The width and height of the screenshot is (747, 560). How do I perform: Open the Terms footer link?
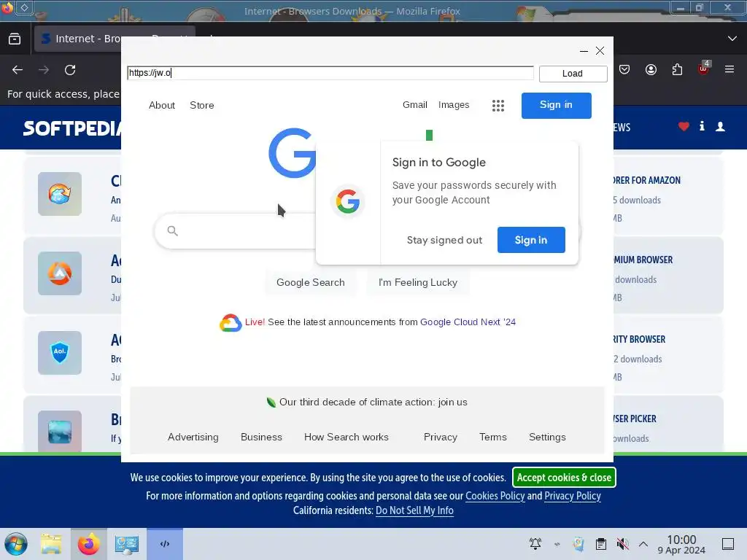492,437
